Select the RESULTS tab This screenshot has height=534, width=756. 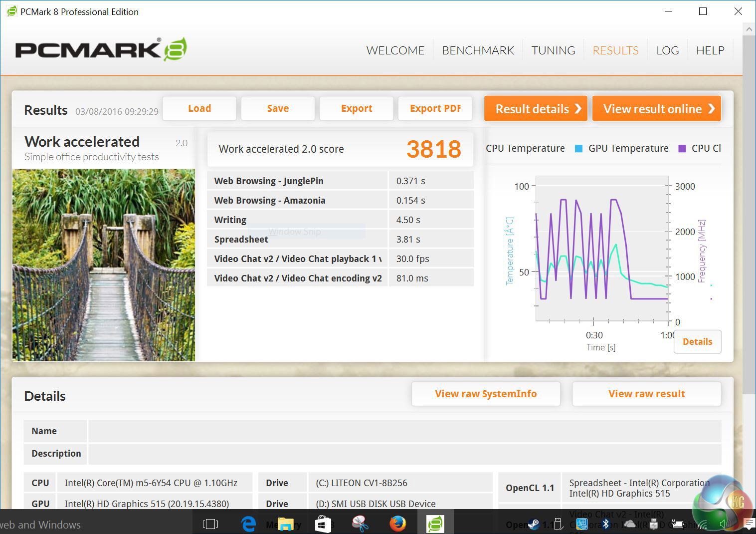pos(615,50)
